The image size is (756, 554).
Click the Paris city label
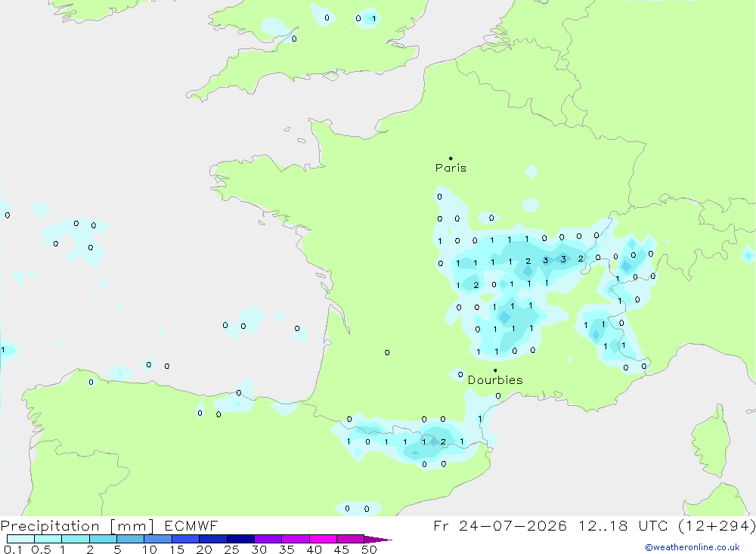(451, 168)
